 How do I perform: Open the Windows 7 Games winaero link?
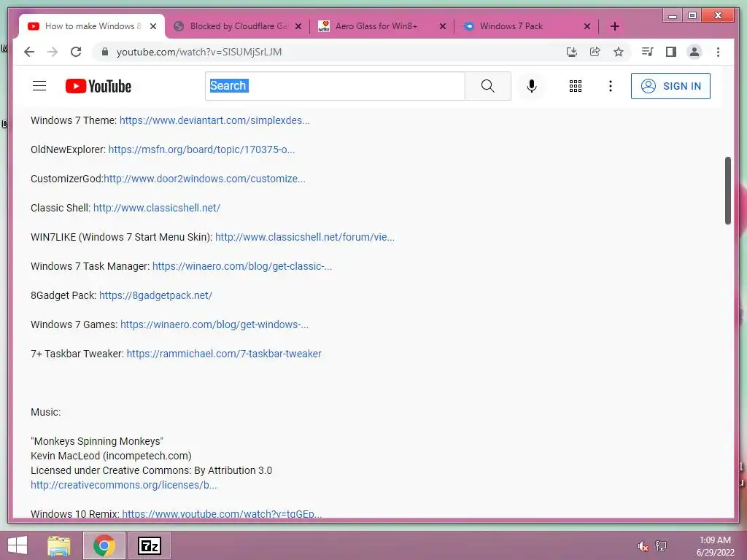(214, 324)
